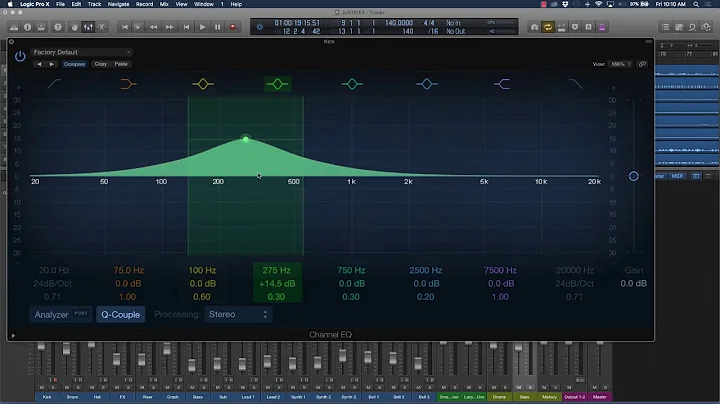Click the 275 Hz frequency value
Image resolution: width=720 pixels, height=404 pixels.
[276, 270]
